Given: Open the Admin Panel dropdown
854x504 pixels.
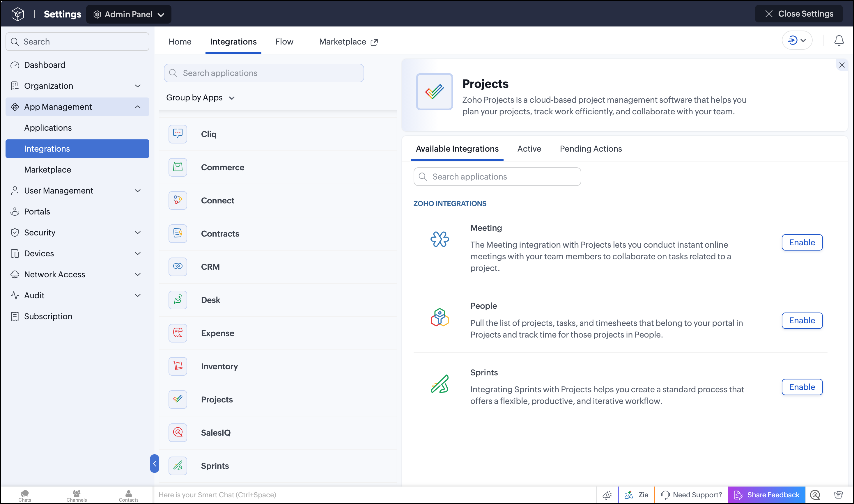Looking at the screenshot, I should click(128, 14).
